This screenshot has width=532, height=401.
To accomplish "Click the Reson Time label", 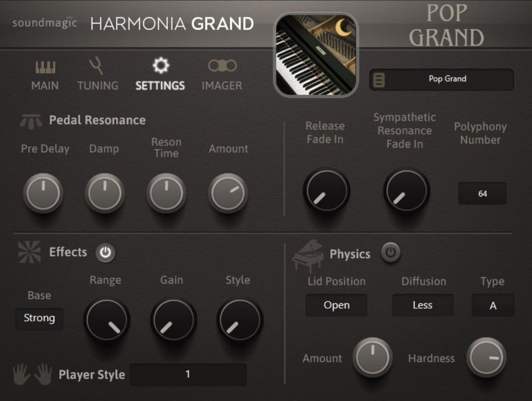I will (x=166, y=147).
